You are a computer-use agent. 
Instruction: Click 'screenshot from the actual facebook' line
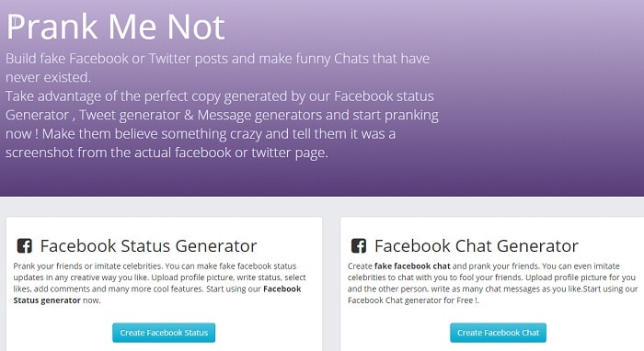tap(167, 153)
